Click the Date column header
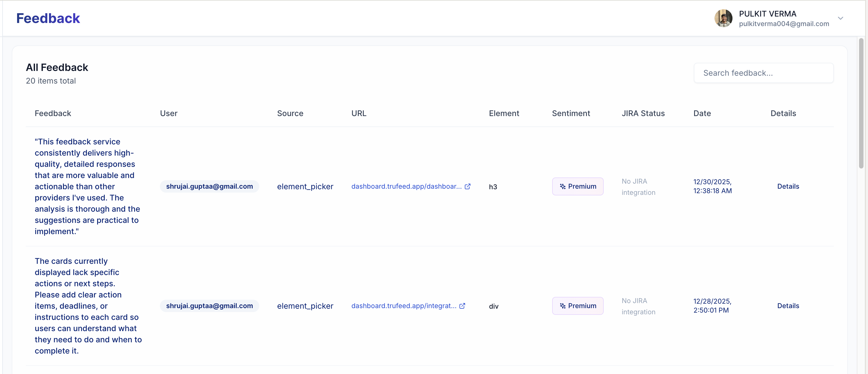The height and width of the screenshot is (374, 868). tap(702, 113)
